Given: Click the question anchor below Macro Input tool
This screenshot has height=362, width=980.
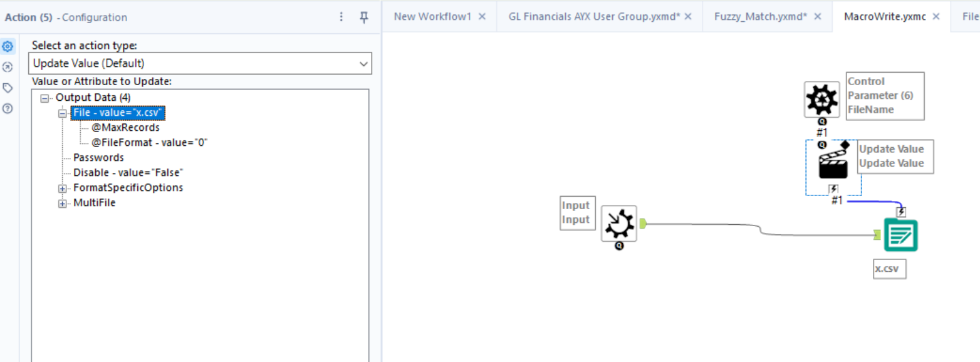Looking at the screenshot, I should tap(619, 247).
